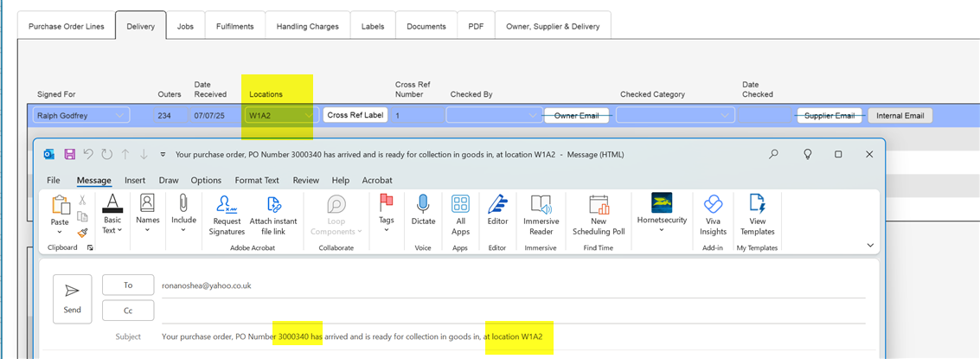
Task: Open the Customize Quick Access Toolbar arrow
Action: pyautogui.click(x=163, y=155)
